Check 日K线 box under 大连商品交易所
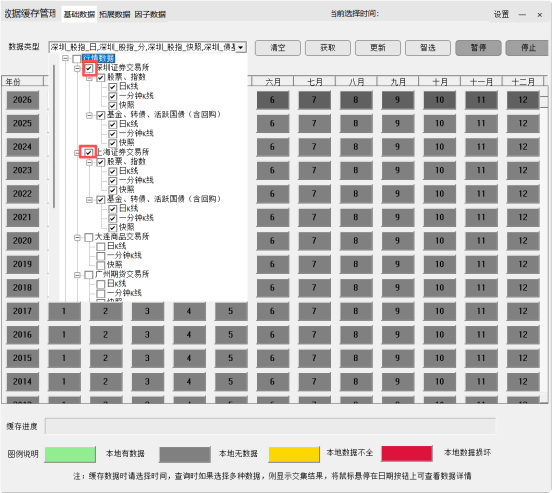This screenshot has width=552, height=493. pyautogui.click(x=101, y=246)
